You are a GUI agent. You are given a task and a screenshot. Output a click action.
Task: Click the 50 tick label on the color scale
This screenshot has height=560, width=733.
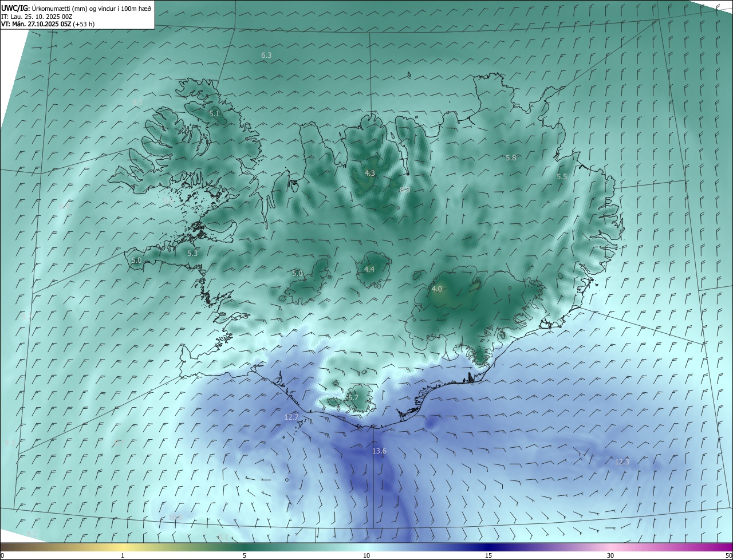(728, 556)
